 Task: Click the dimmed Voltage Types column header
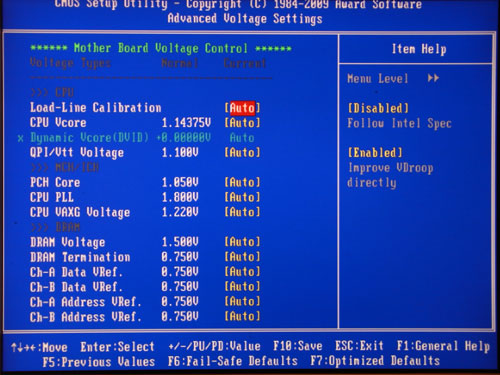(x=70, y=63)
